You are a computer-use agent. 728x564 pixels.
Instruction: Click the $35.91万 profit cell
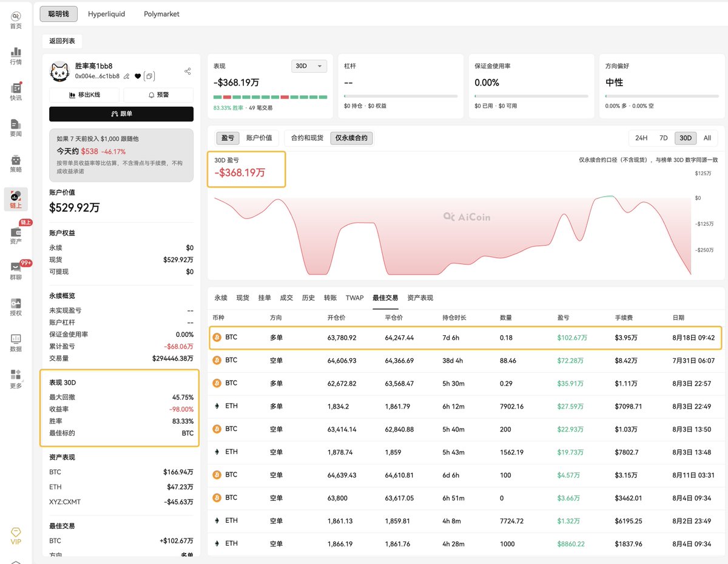coord(570,383)
